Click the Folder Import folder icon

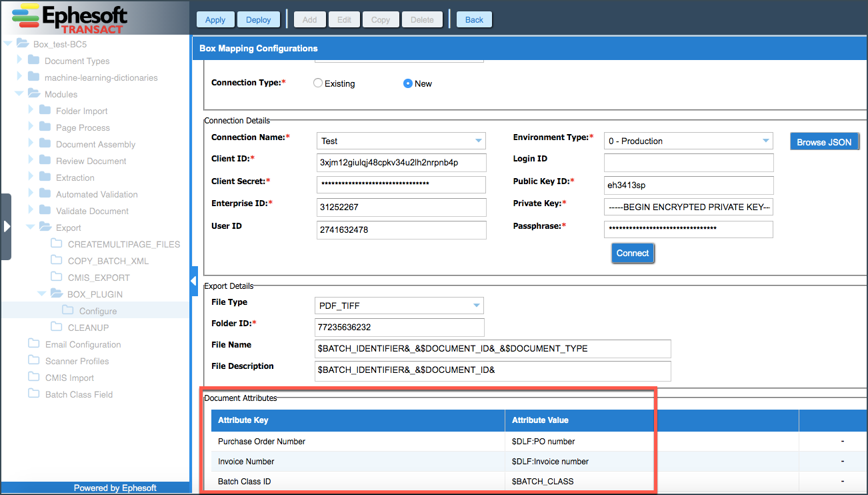45,111
